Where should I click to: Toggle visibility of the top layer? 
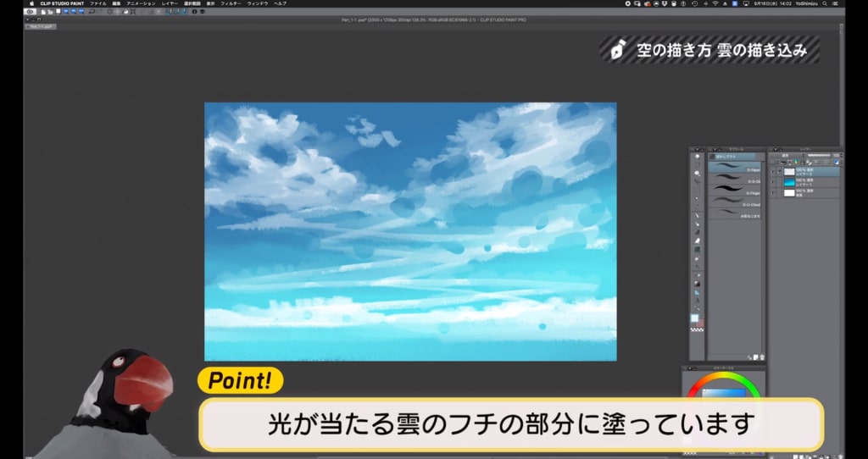[x=773, y=171]
